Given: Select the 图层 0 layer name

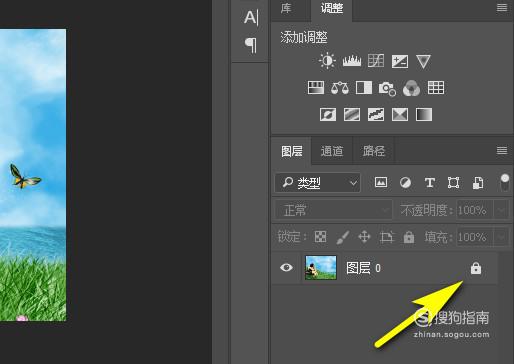Looking at the screenshot, I should point(363,268).
